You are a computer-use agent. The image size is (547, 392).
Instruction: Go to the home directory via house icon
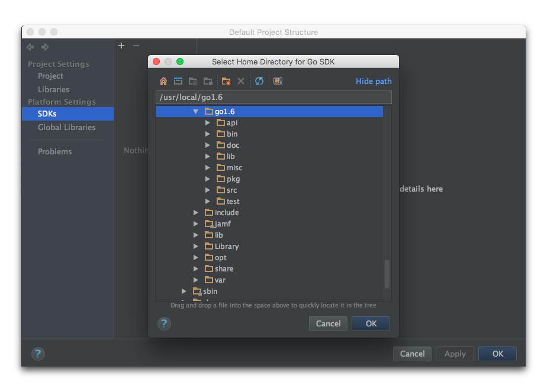point(163,81)
